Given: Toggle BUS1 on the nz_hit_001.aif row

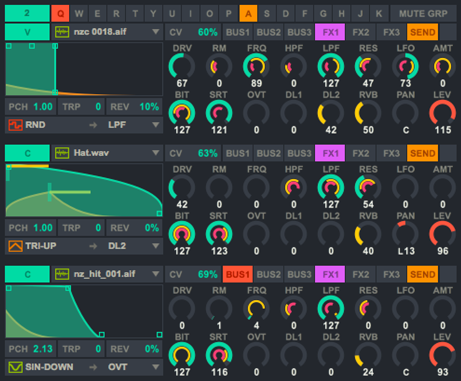Looking at the screenshot, I should [x=238, y=274].
